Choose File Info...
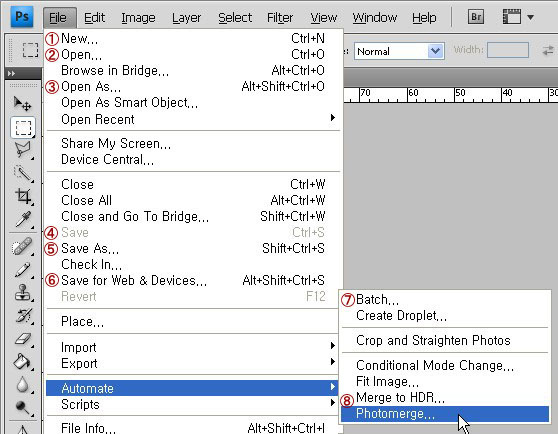 tap(193, 427)
